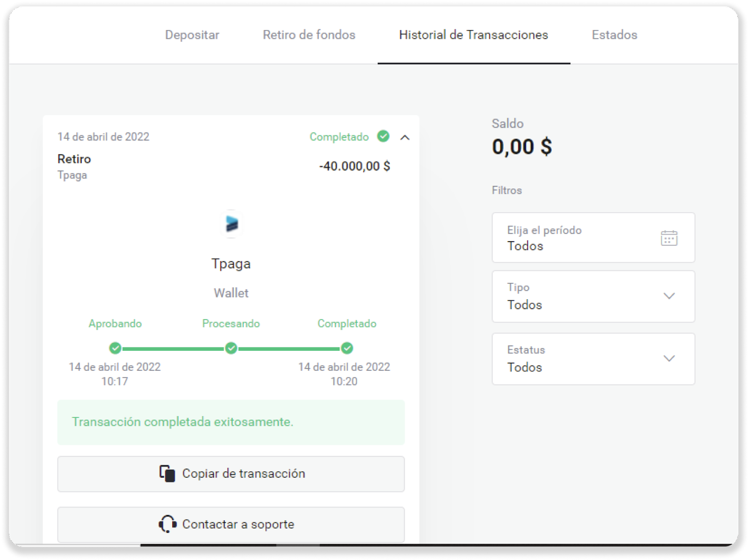Click the Aprobando step checkmark

tap(115, 348)
